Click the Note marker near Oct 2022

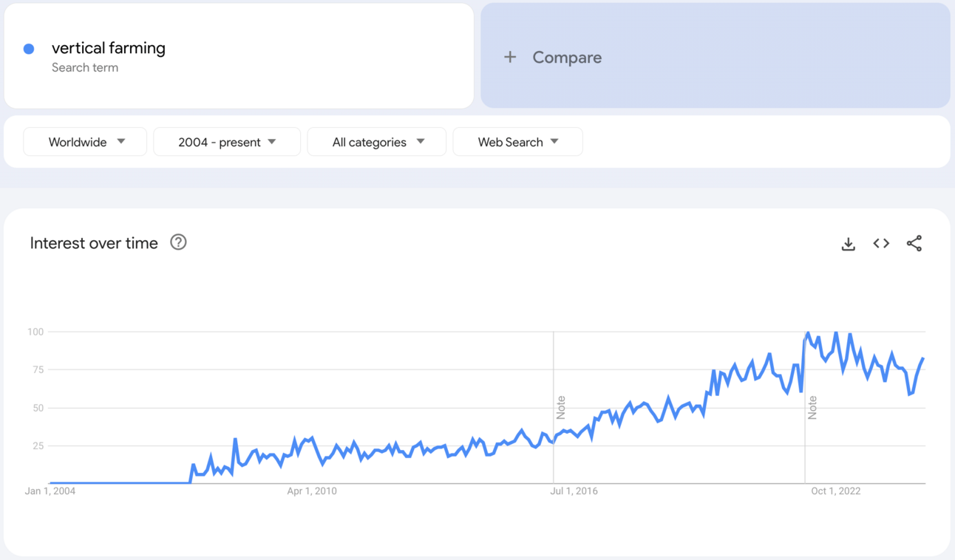pos(812,407)
